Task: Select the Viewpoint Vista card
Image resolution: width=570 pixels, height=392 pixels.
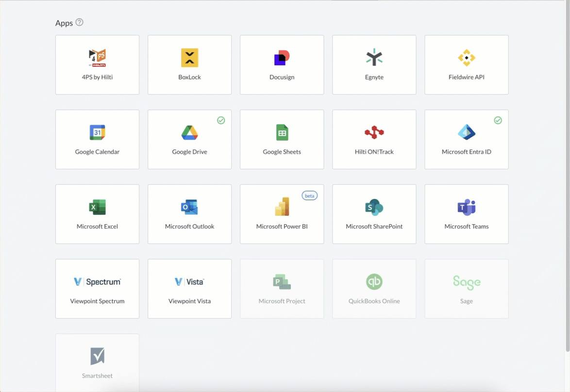Action: [189, 289]
